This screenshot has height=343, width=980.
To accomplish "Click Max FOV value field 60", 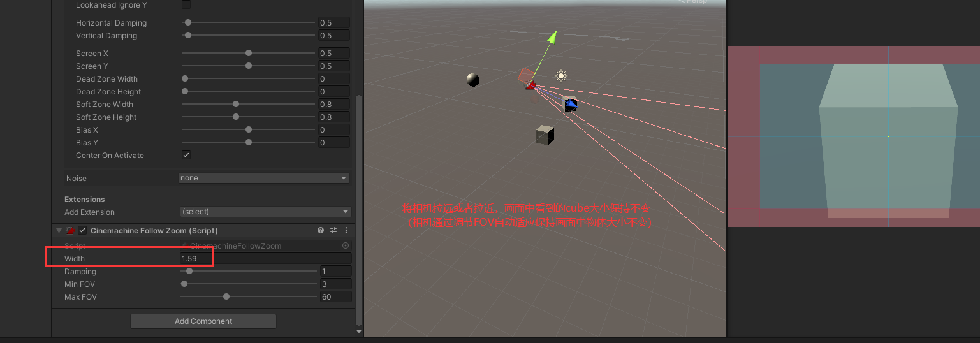I will (x=335, y=296).
